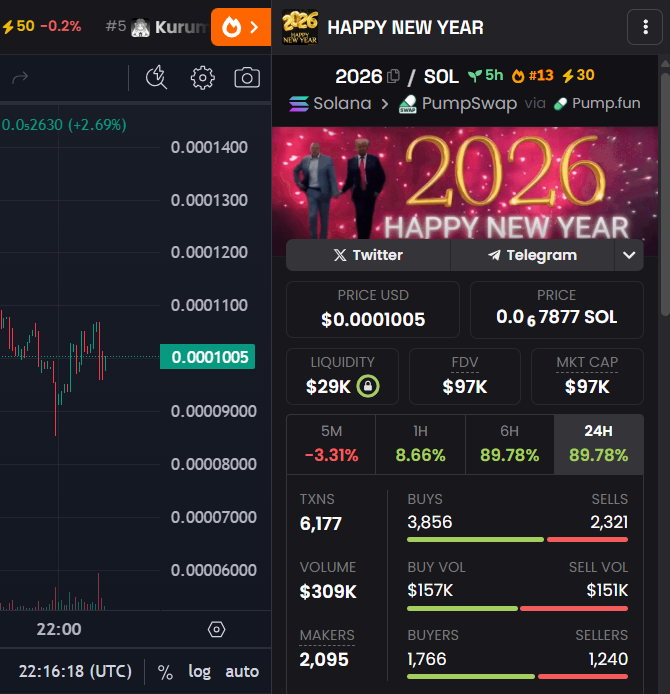Click the 0.0001400 price axis label
This screenshot has height=694, width=670.
point(209,147)
